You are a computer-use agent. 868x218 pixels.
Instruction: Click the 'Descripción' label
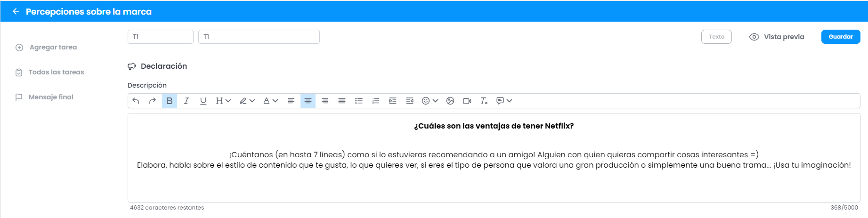click(x=147, y=85)
